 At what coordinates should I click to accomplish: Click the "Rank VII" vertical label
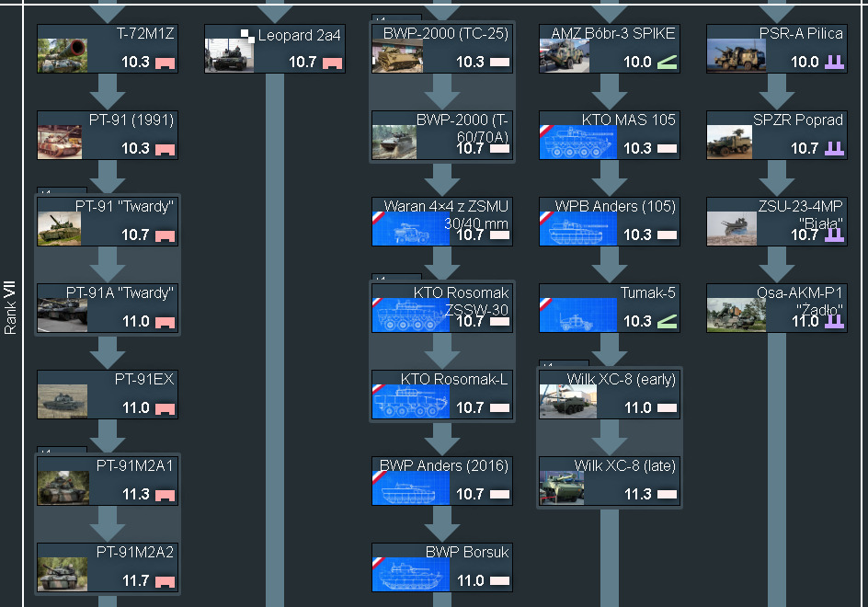tap(10, 308)
